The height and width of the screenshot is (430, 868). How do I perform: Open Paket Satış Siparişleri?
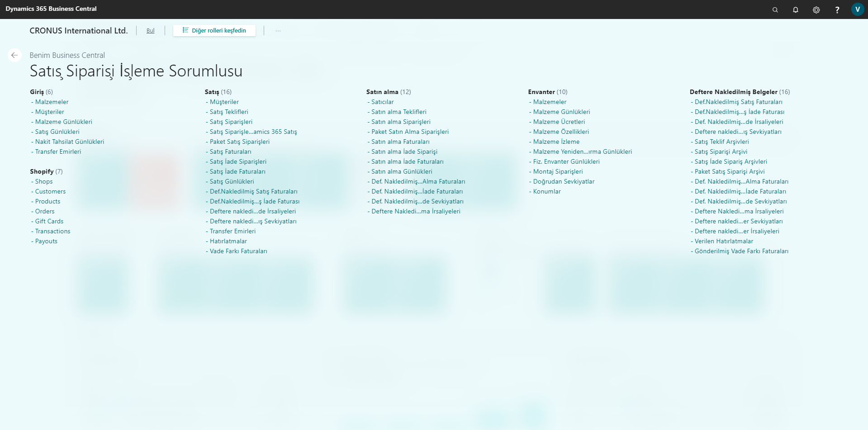coord(240,142)
